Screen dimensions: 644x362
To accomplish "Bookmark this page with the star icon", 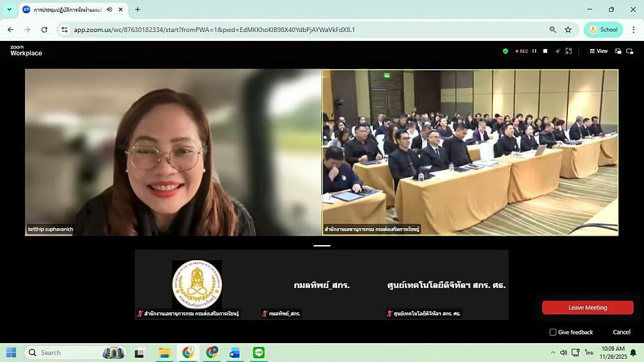I will point(568,30).
